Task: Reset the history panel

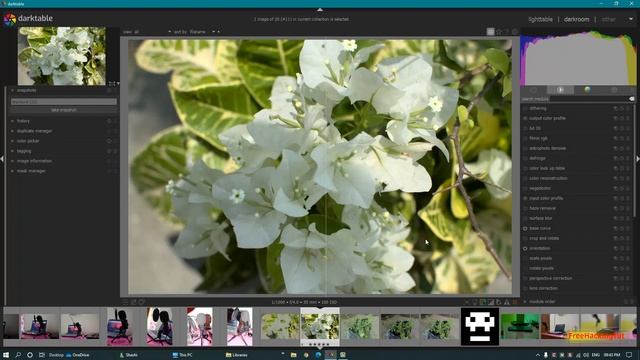Action: point(109,121)
